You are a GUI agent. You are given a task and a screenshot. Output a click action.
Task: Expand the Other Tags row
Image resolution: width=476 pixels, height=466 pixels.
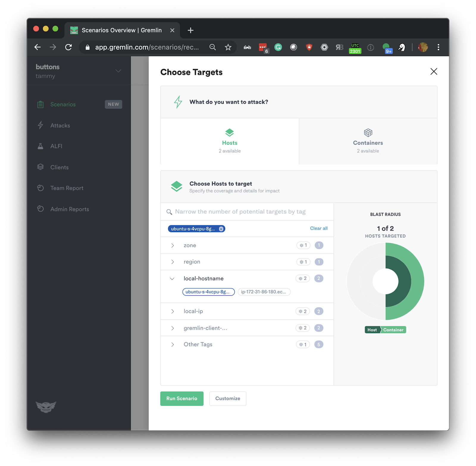pyautogui.click(x=172, y=344)
